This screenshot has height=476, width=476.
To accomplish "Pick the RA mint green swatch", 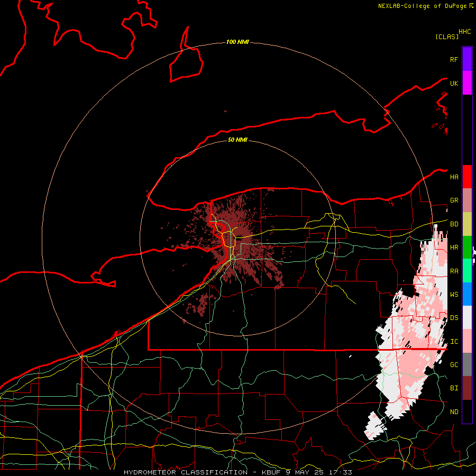I will click(x=467, y=271).
